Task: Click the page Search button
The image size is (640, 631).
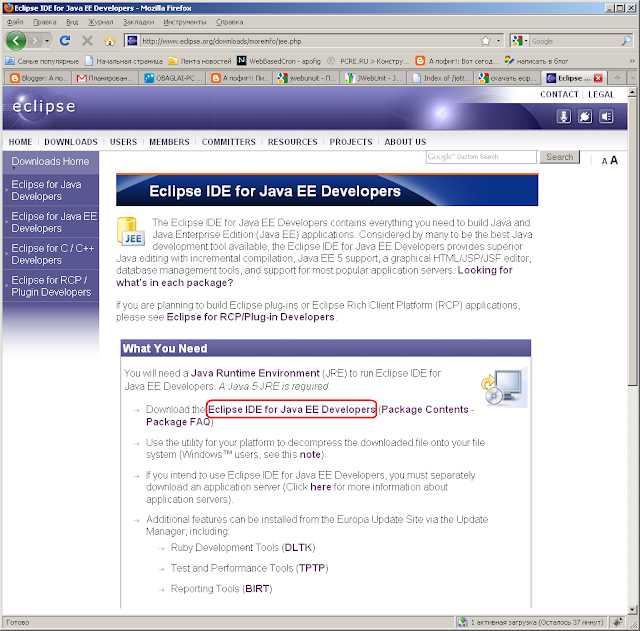Action: (x=560, y=157)
